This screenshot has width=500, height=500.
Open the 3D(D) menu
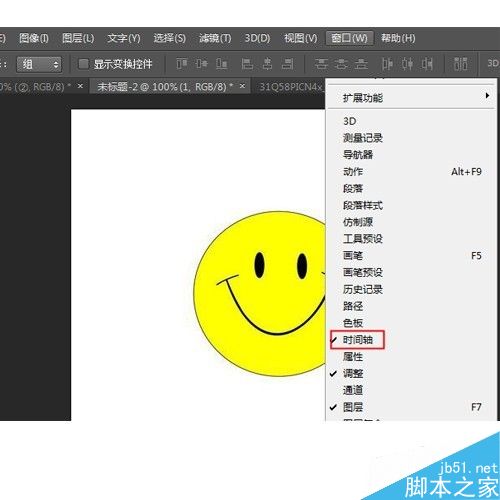257,38
